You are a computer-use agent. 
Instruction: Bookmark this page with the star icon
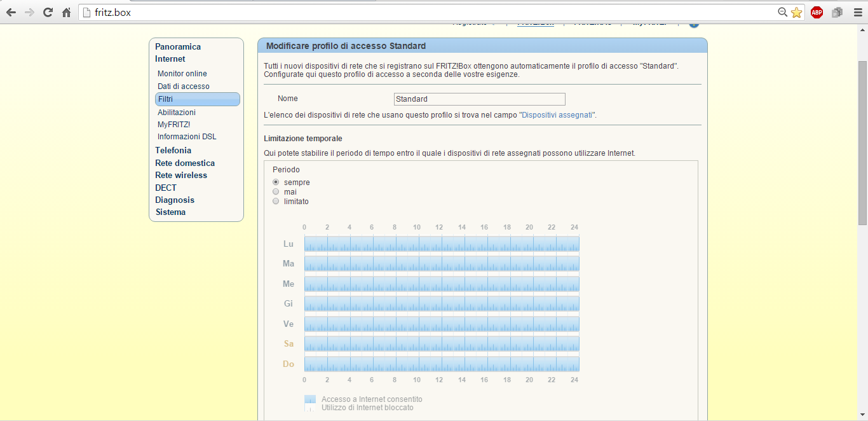click(x=797, y=12)
